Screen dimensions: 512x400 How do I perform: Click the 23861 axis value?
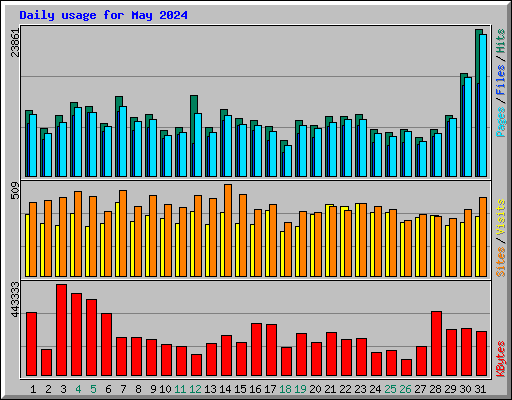pyautogui.click(x=15, y=43)
